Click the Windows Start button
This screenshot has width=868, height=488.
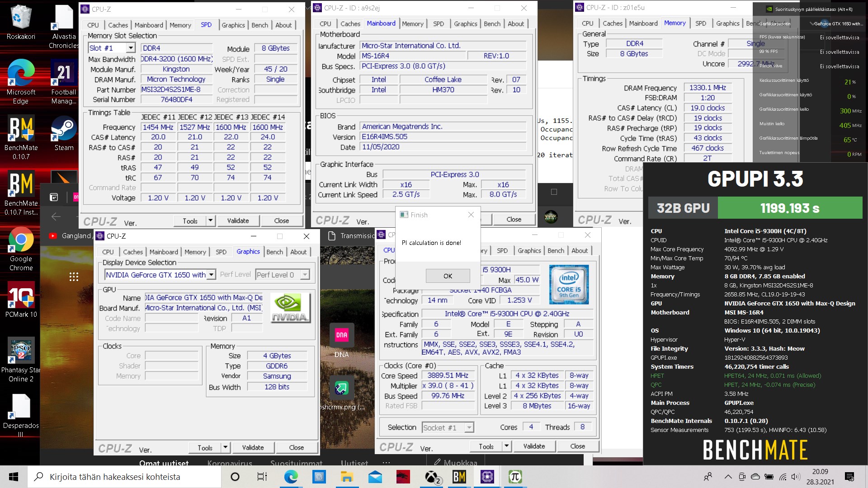14,477
